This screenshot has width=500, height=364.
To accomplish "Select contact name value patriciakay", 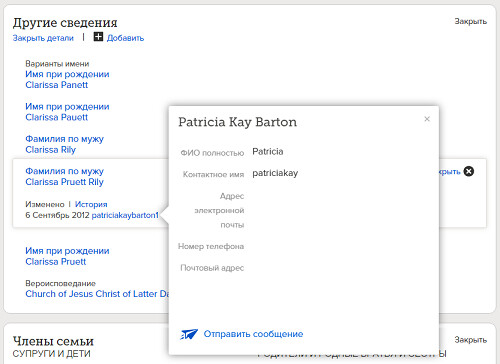I will (x=275, y=173).
